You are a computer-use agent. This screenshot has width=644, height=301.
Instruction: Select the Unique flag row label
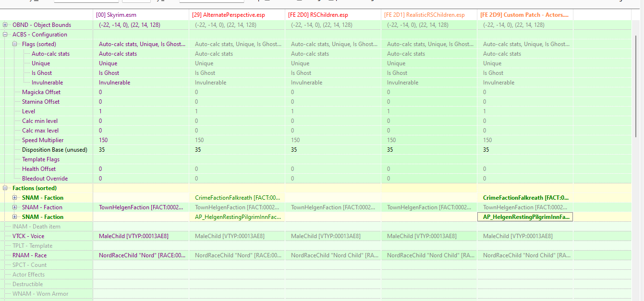click(41, 63)
